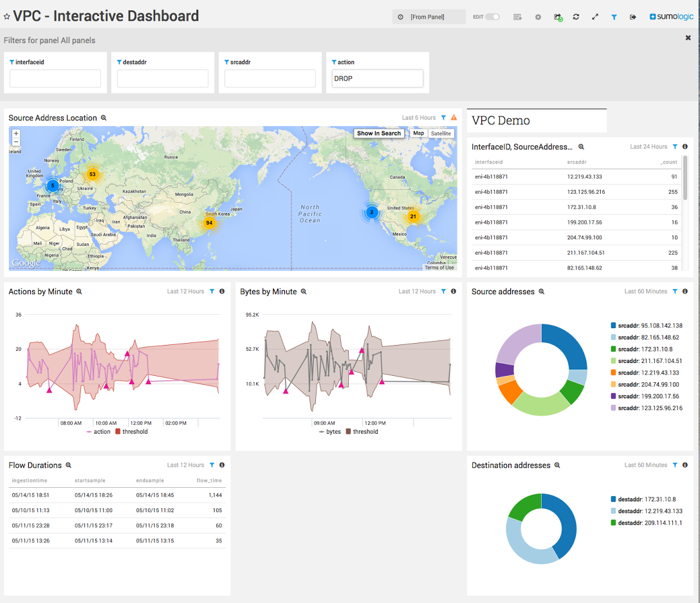
Task: Open the map Terms of Use link
Action: (x=439, y=268)
